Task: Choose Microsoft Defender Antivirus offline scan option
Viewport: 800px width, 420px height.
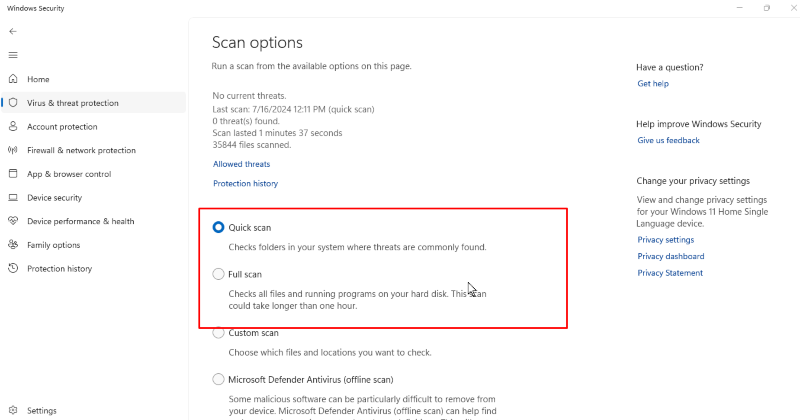Action: (x=218, y=379)
